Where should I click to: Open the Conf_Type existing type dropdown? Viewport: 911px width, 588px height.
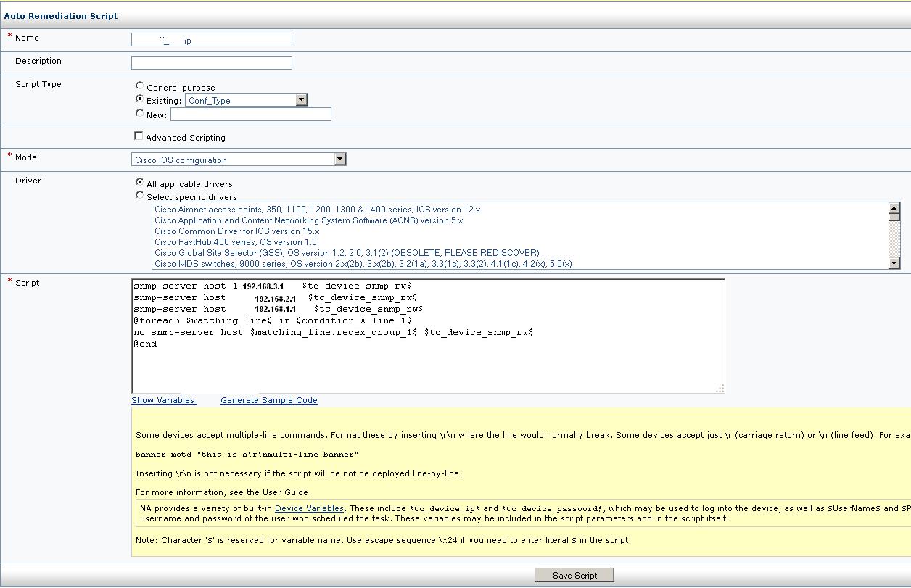pos(247,100)
